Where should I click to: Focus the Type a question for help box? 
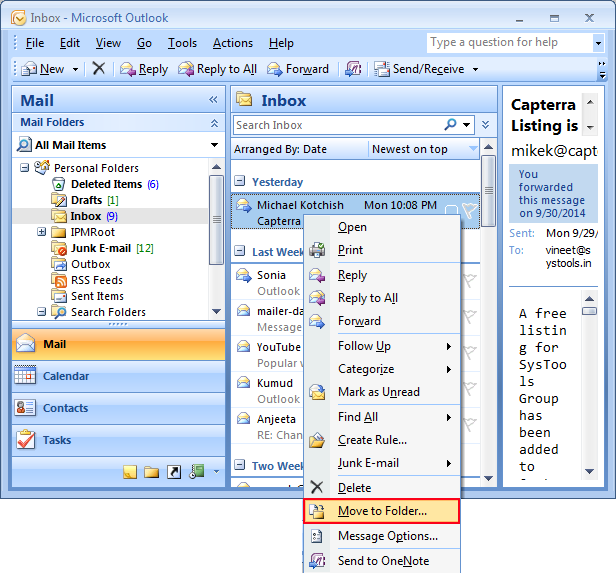click(510, 42)
